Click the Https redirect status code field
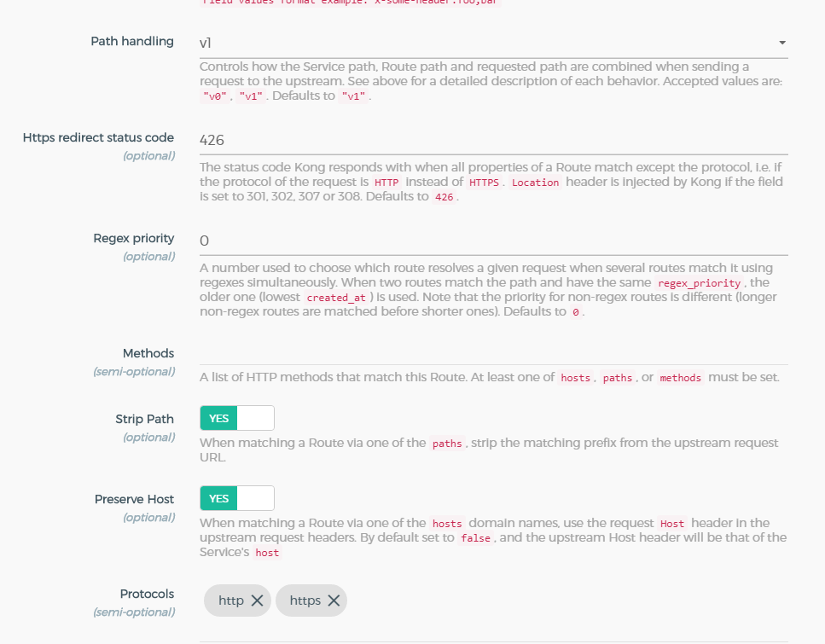Screen dimensions: 825x644 493,140
